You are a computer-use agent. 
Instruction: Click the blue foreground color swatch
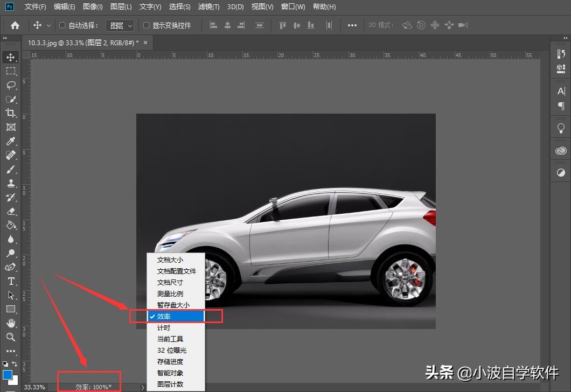tap(8, 374)
